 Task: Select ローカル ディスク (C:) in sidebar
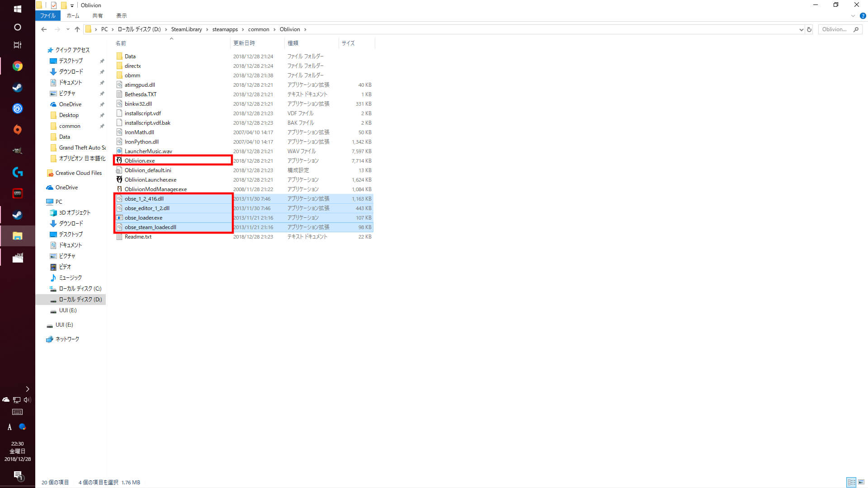[80, 289]
